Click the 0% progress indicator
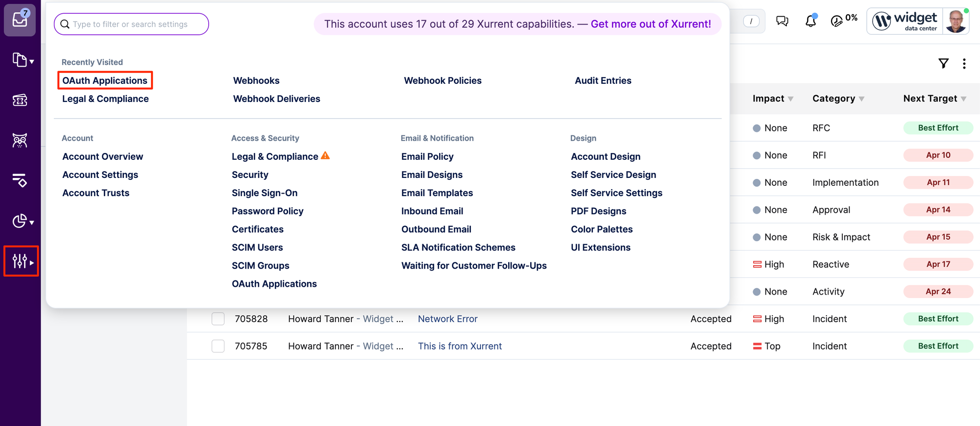 (844, 20)
